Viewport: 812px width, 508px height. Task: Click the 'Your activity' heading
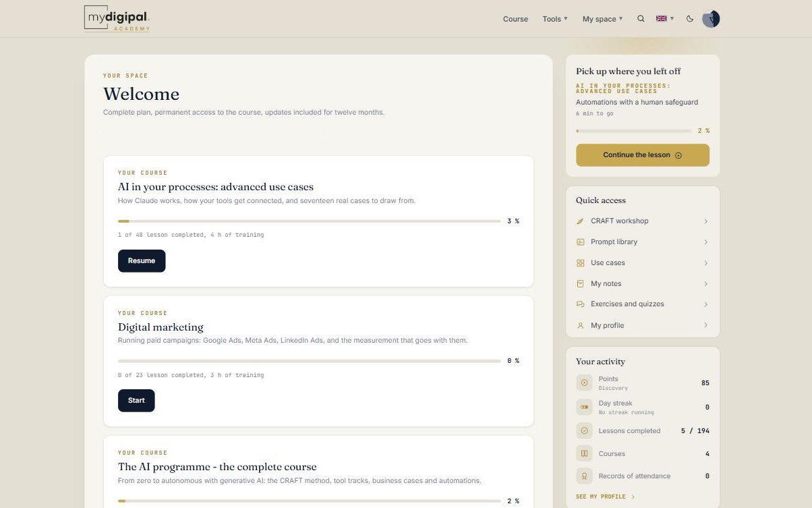pyautogui.click(x=600, y=362)
